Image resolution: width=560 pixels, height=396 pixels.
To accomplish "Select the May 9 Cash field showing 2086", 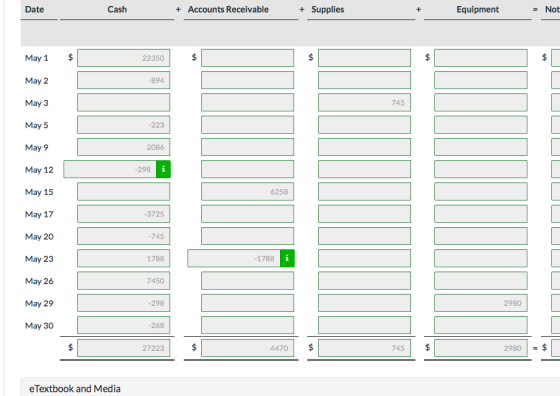I will [x=124, y=147].
